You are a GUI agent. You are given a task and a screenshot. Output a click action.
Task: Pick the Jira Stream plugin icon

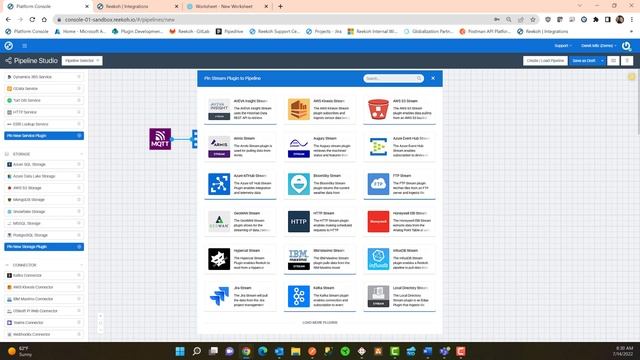point(219,296)
